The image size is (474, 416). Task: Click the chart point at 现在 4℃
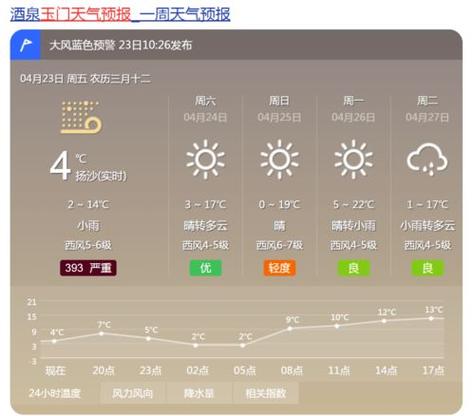54,341
